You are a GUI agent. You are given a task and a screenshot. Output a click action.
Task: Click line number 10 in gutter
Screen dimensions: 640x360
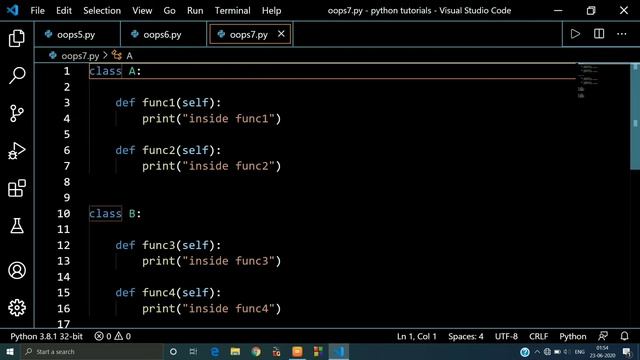[x=64, y=213]
